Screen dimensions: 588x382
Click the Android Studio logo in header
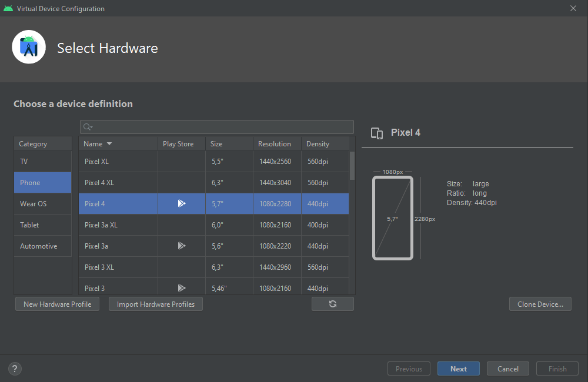point(29,47)
